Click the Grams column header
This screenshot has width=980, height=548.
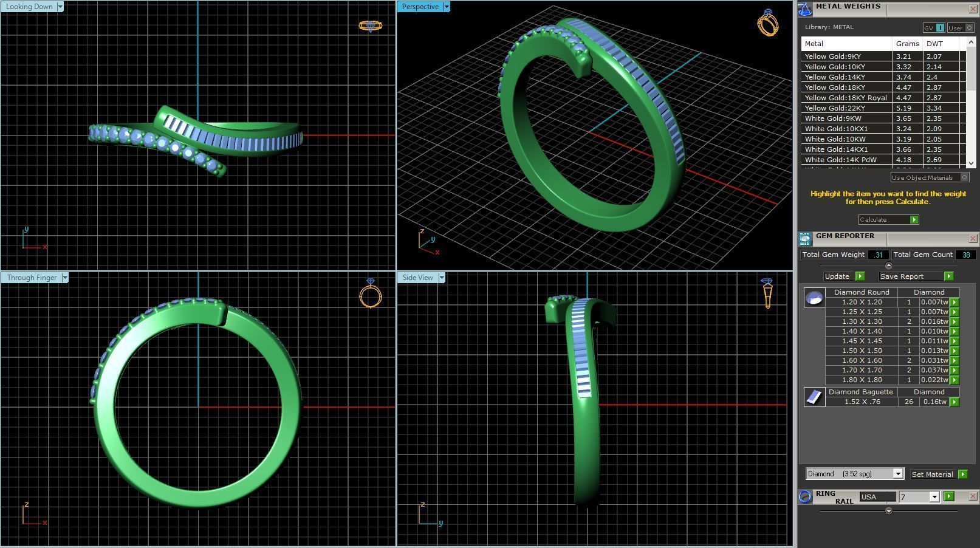click(x=907, y=44)
